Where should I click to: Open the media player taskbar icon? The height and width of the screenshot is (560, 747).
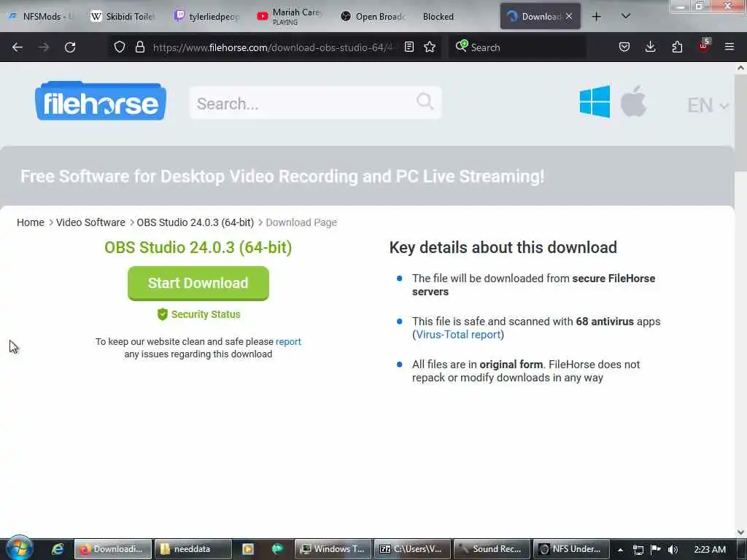tap(248, 549)
